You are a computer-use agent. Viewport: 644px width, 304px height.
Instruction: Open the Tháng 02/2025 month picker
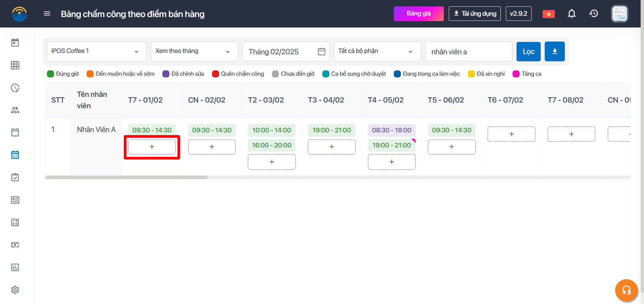tap(286, 52)
